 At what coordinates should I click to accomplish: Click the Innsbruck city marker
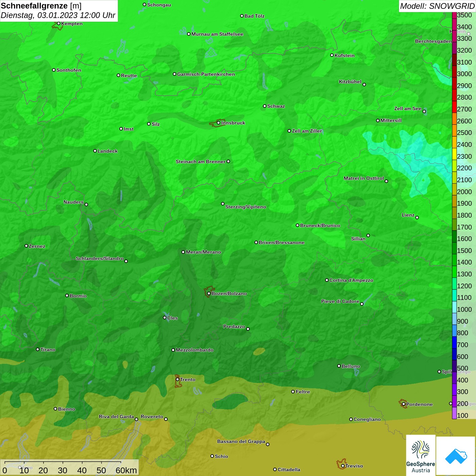[x=218, y=123]
